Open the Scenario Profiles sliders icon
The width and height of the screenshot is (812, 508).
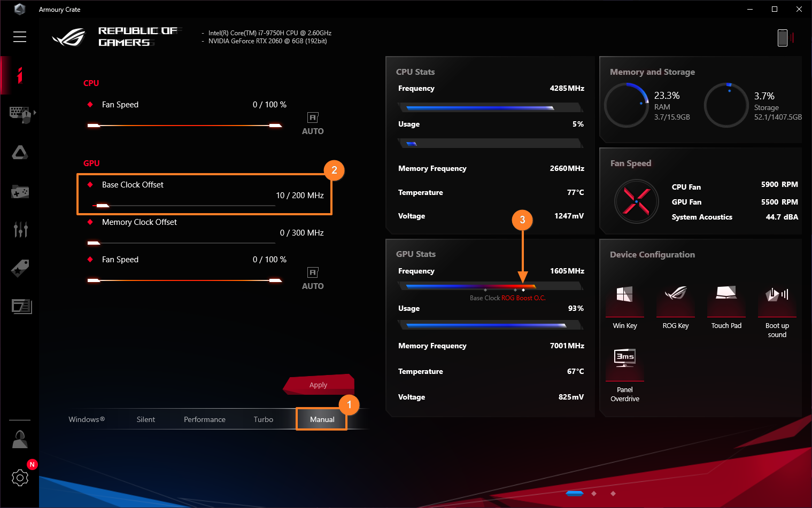(20, 229)
